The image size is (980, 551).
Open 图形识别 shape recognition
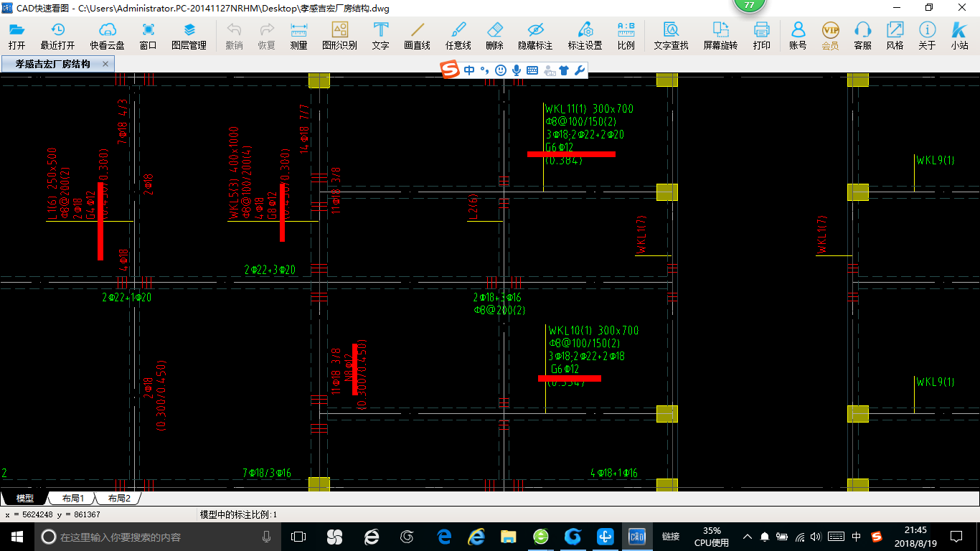(x=339, y=36)
